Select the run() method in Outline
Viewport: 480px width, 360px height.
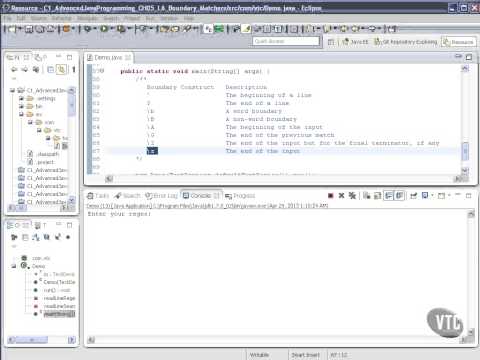[53, 290]
